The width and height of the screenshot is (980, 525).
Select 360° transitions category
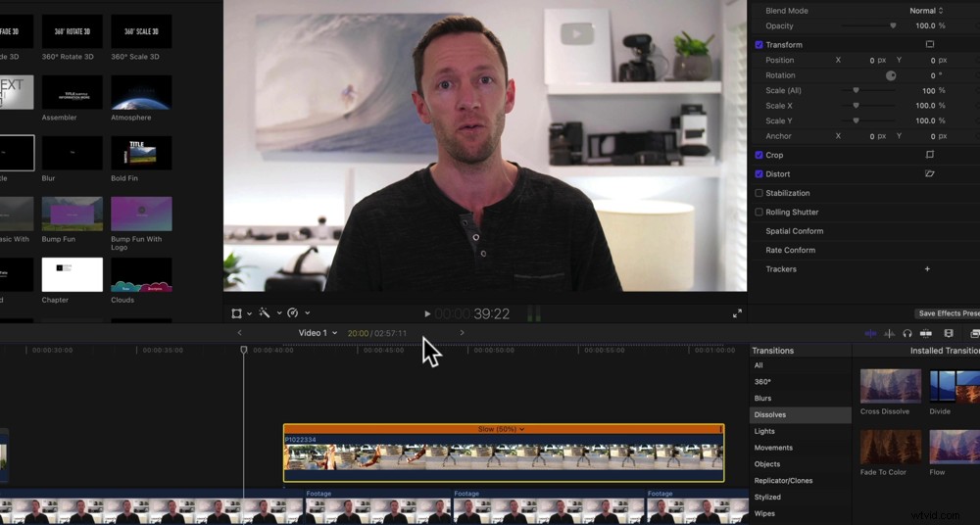click(800, 382)
